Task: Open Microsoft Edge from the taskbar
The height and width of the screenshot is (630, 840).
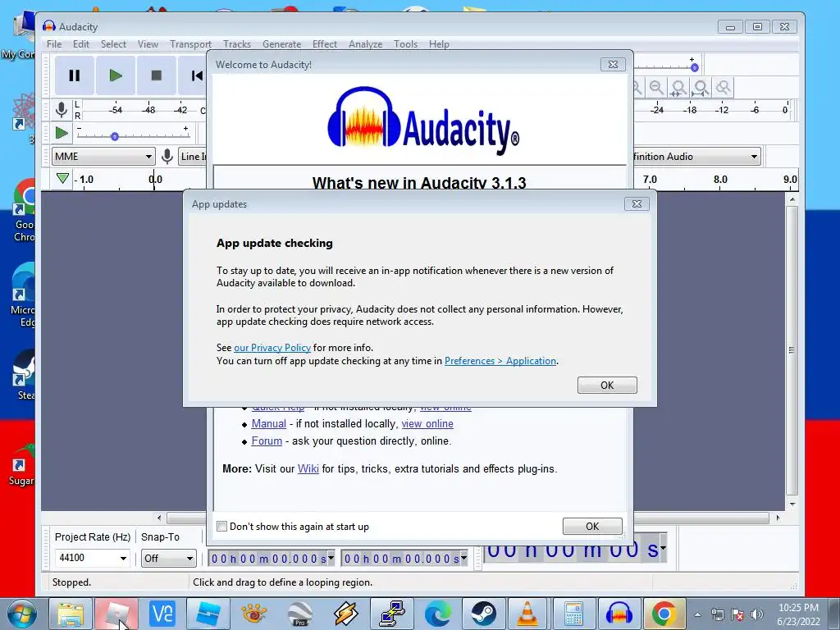Action: coord(438,614)
